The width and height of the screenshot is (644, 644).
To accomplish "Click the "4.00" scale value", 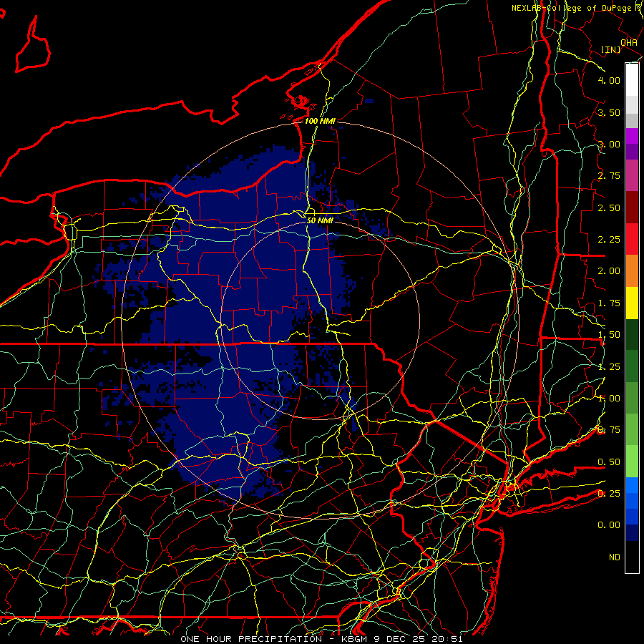I will tap(609, 80).
